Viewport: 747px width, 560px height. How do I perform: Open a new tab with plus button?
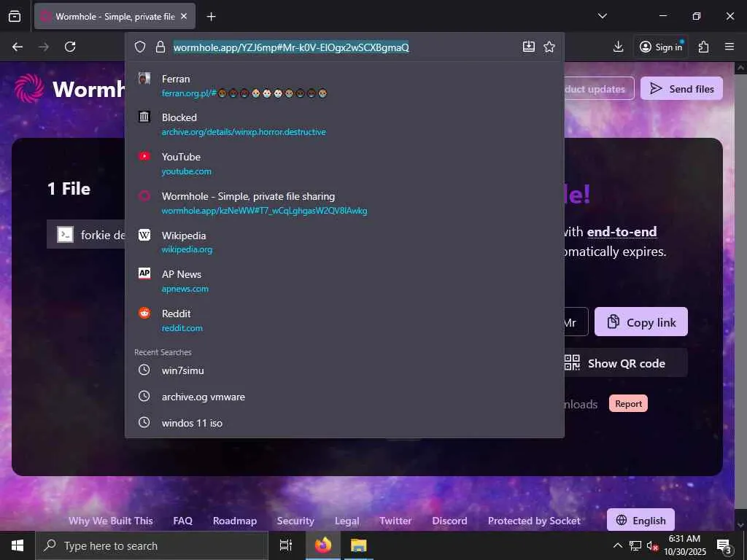211,16
